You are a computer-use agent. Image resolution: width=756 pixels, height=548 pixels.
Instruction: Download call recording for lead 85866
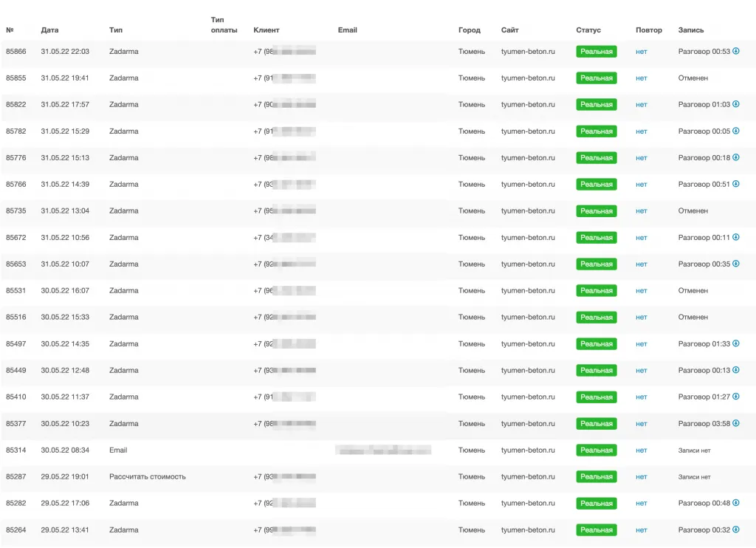(x=735, y=51)
